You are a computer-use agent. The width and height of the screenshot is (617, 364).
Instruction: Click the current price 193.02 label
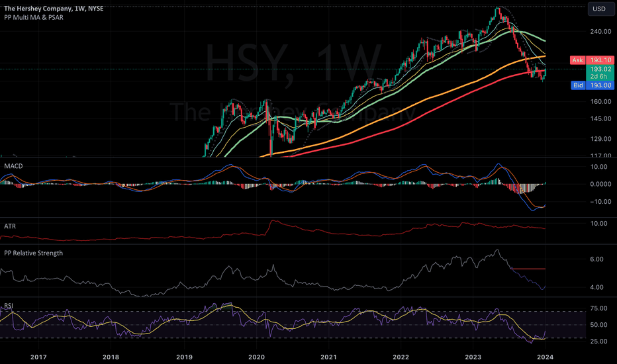coord(600,69)
